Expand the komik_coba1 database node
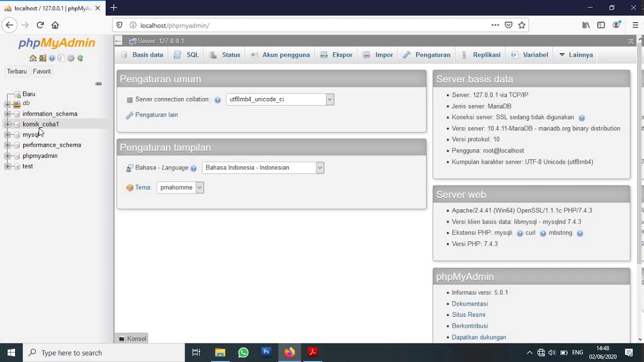This screenshot has height=362, width=644. (8, 124)
